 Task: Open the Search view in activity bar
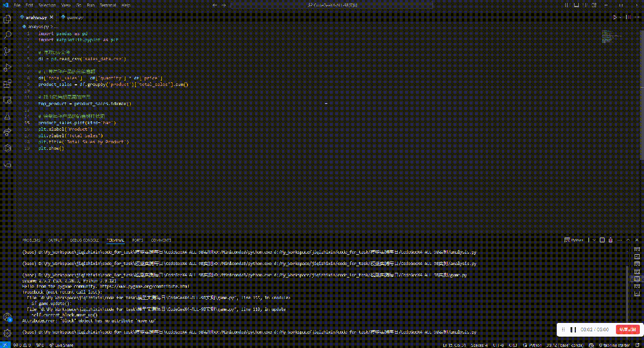coord(7,35)
